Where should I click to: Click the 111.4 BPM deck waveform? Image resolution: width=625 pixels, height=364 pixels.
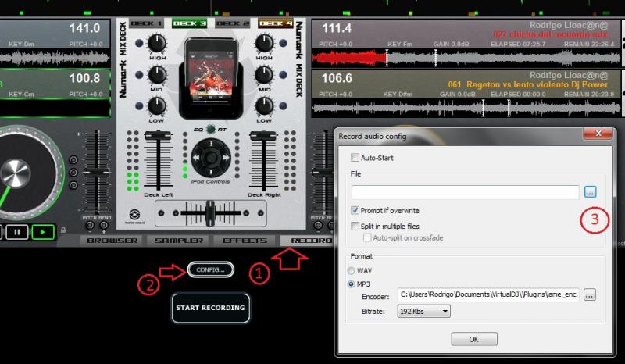point(466,59)
